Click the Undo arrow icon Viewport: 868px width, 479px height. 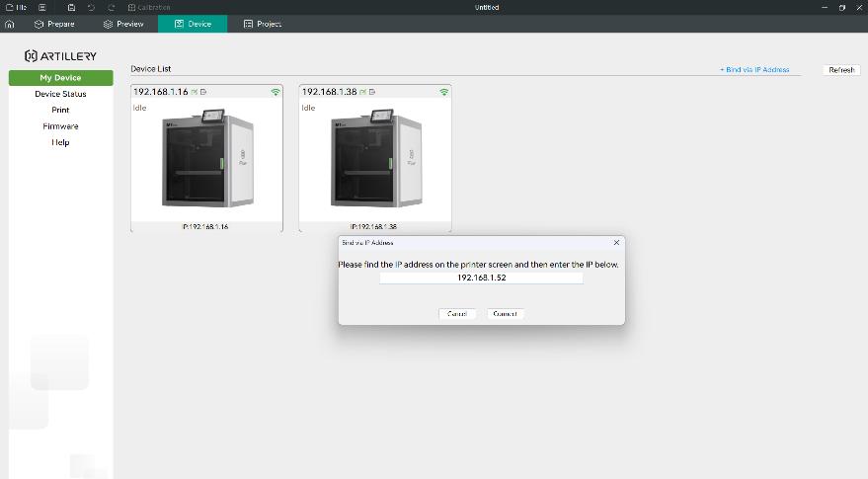click(x=91, y=7)
